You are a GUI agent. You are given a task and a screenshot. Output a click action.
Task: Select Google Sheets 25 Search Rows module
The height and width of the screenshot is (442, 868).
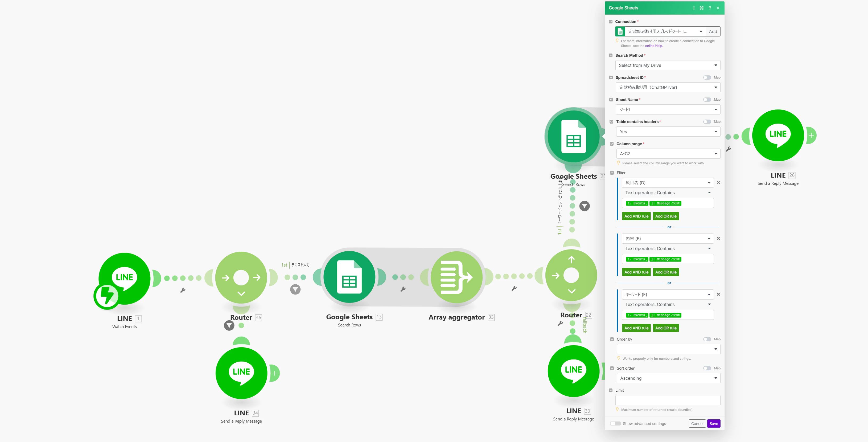574,137
